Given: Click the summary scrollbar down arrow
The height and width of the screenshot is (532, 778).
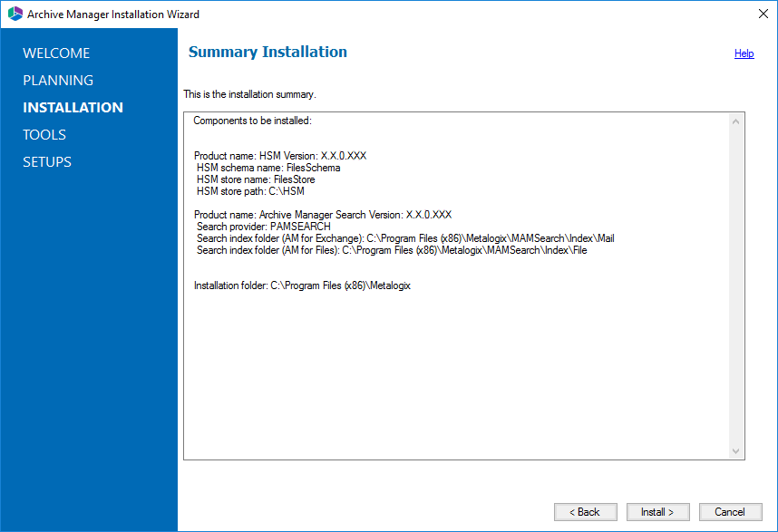Looking at the screenshot, I should pyautogui.click(x=735, y=450).
